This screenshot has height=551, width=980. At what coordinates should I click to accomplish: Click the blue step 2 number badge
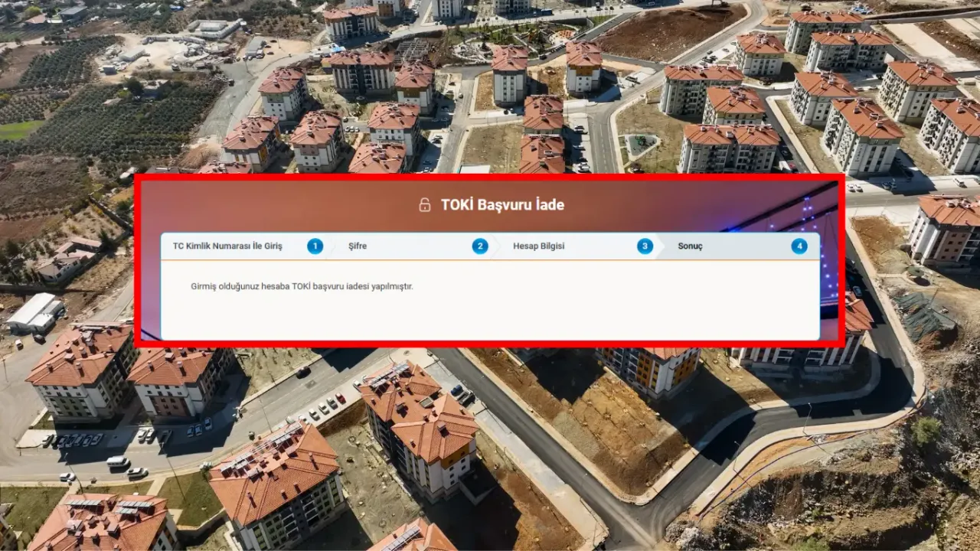point(480,246)
